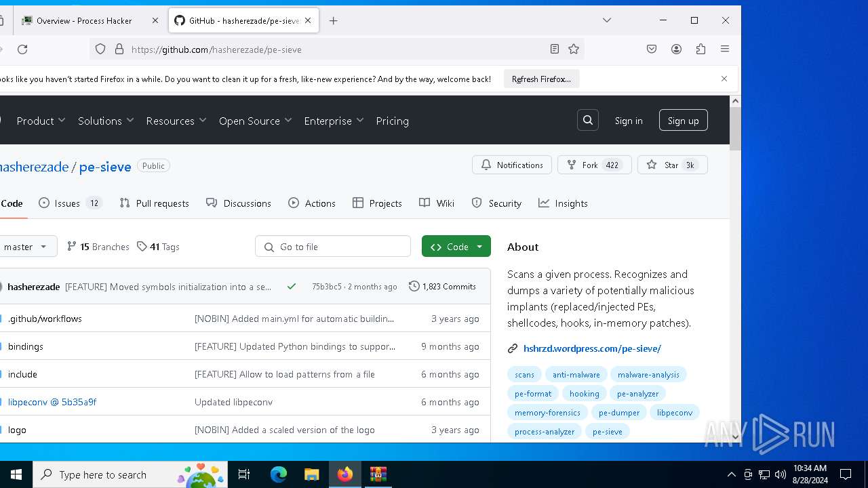
Task: Open File Explorer from taskbar
Action: [x=311, y=474]
